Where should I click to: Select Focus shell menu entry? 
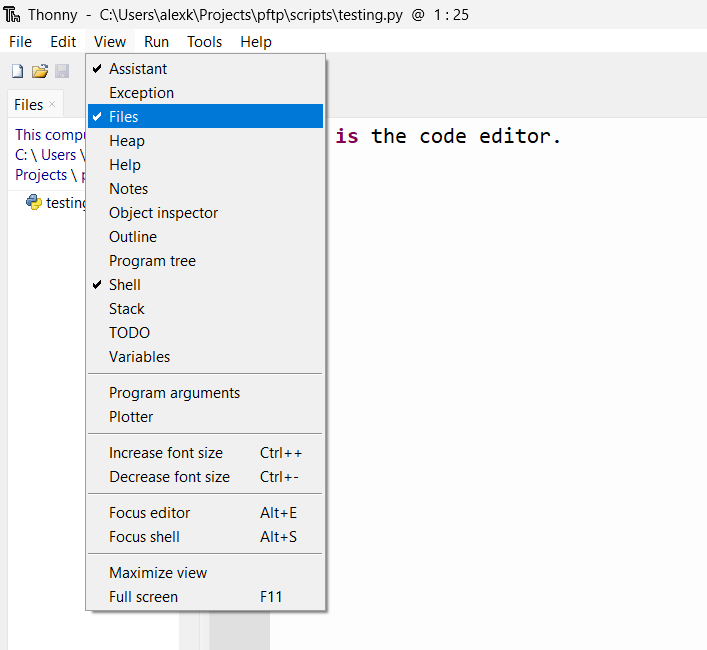205,537
